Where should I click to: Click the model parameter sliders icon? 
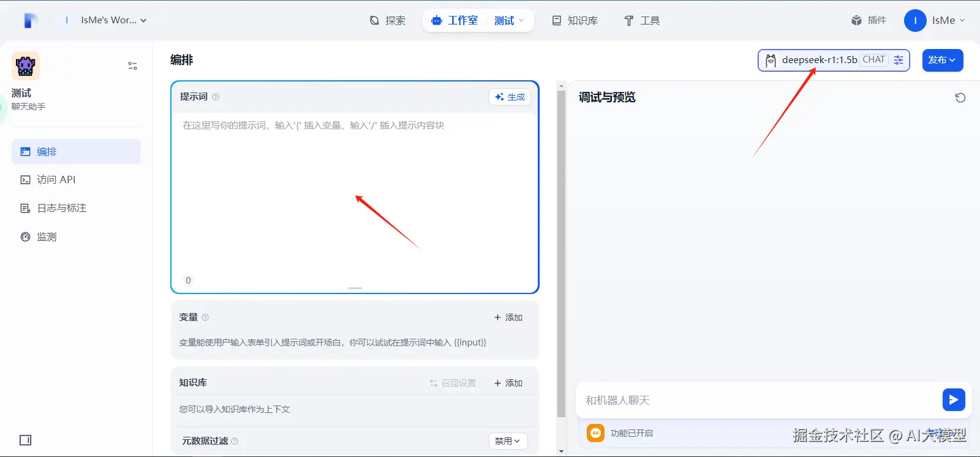(x=899, y=60)
